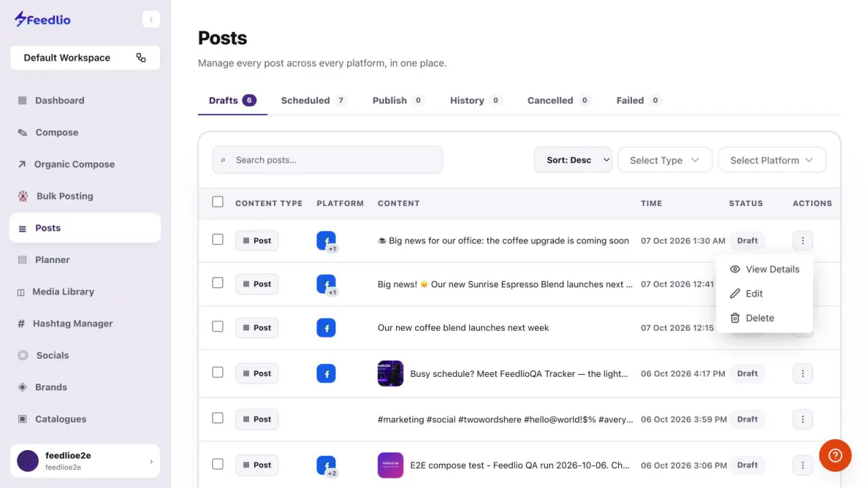Click the Feedlio logo

tap(43, 19)
